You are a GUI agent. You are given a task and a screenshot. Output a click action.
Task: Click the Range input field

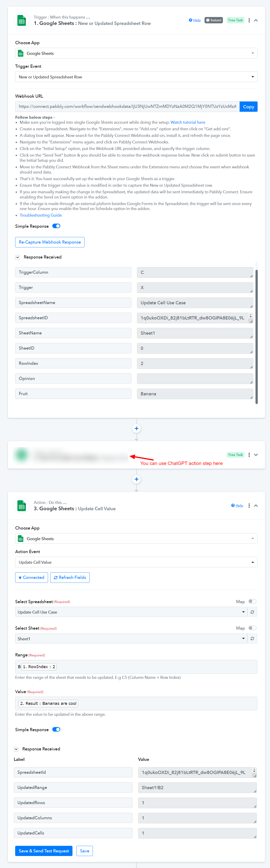click(x=136, y=667)
